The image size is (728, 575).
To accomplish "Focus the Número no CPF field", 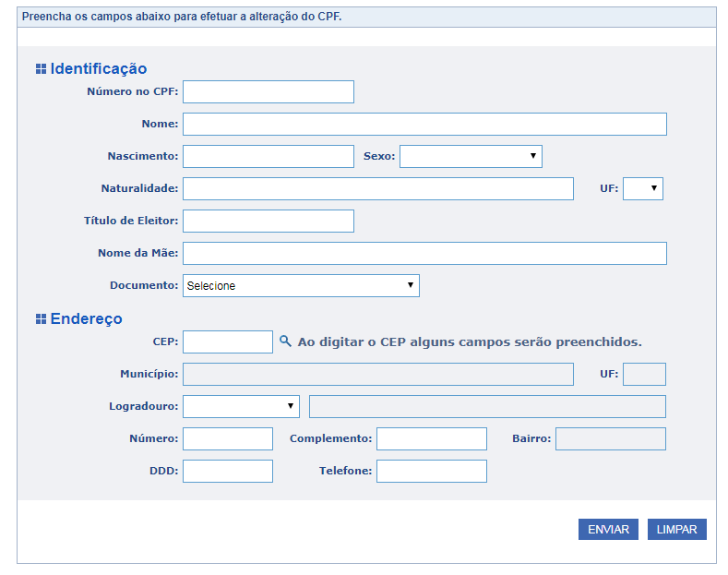I will pyautogui.click(x=269, y=91).
